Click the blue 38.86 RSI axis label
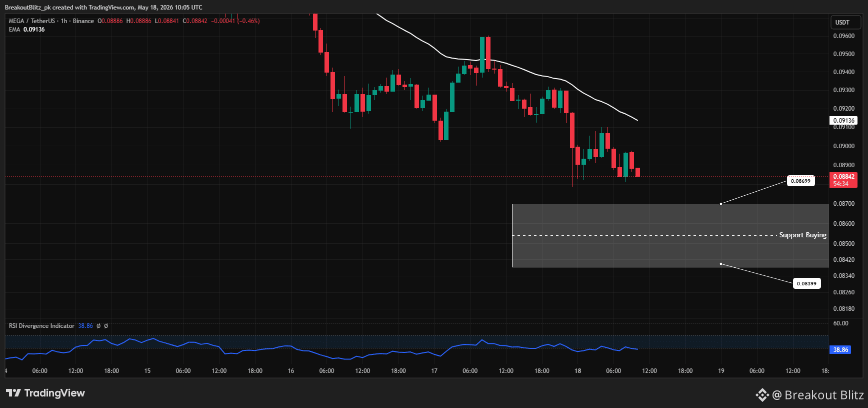The image size is (868, 408). tap(840, 350)
